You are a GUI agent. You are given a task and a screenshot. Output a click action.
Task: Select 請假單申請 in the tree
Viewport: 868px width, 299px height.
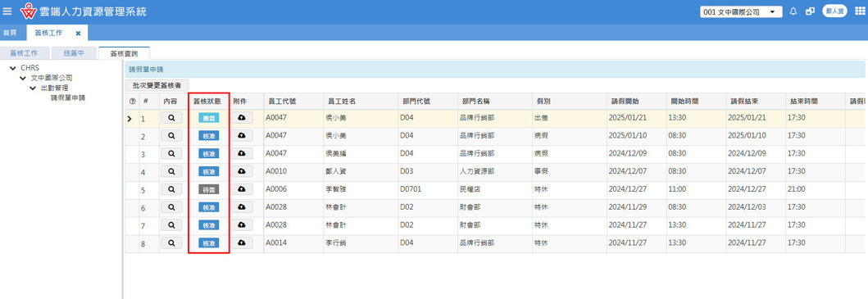70,98
